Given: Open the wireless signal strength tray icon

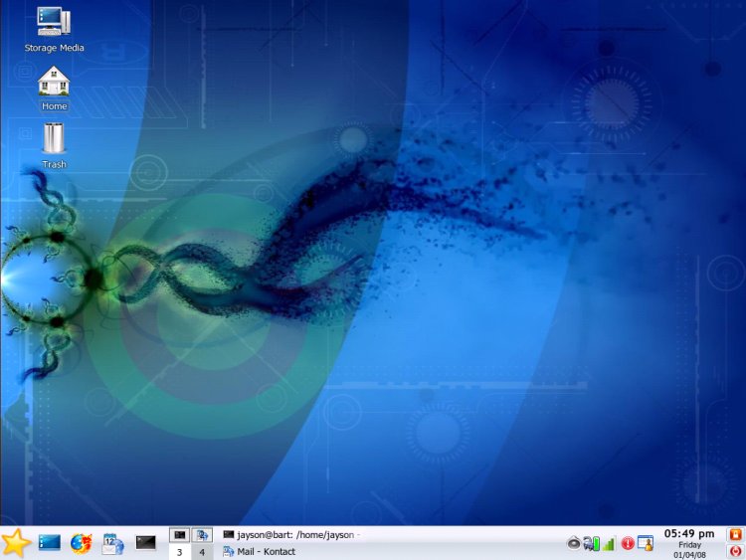Looking at the screenshot, I should point(609,543).
